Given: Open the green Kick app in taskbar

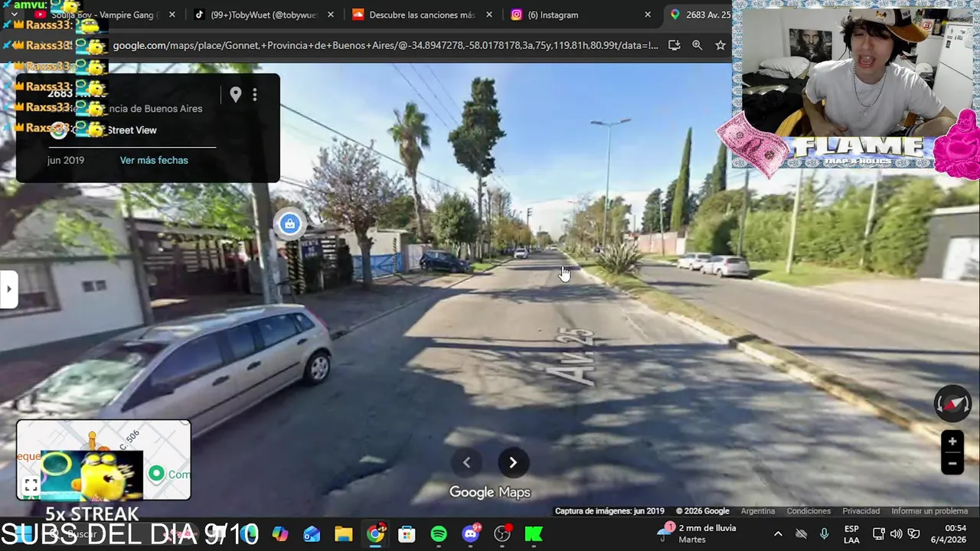Looking at the screenshot, I should [534, 534].
